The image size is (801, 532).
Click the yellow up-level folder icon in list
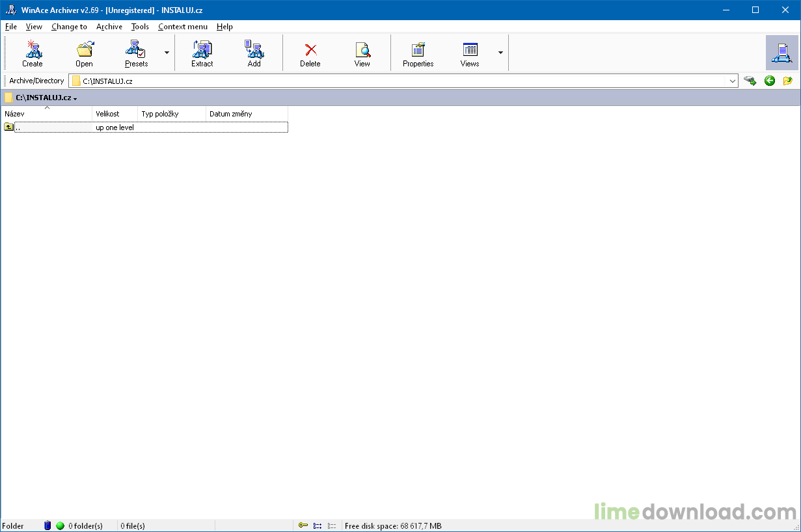pyautogui.click(x=8, y=127)
